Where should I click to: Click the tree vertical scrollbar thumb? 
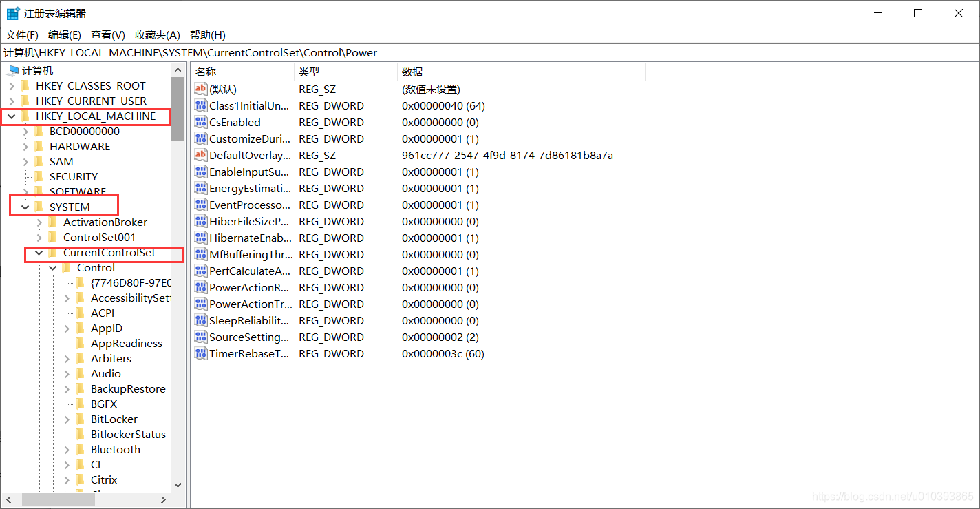click(178, 109)
